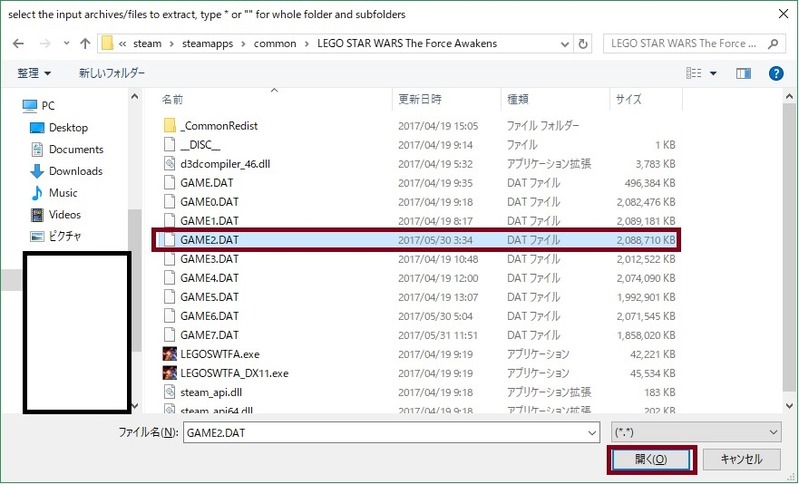799x484 pixels.
Task: Open the 整理 menu
Action: 34,73
